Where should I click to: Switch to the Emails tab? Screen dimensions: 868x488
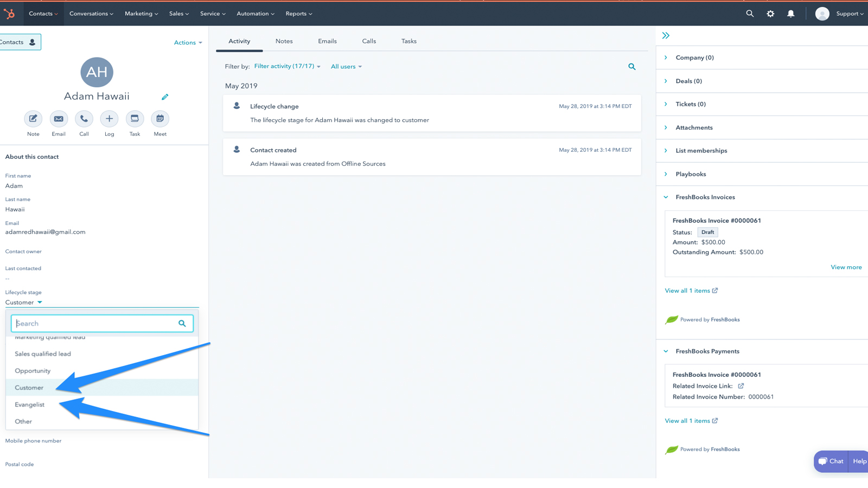(x=327, y=41)
